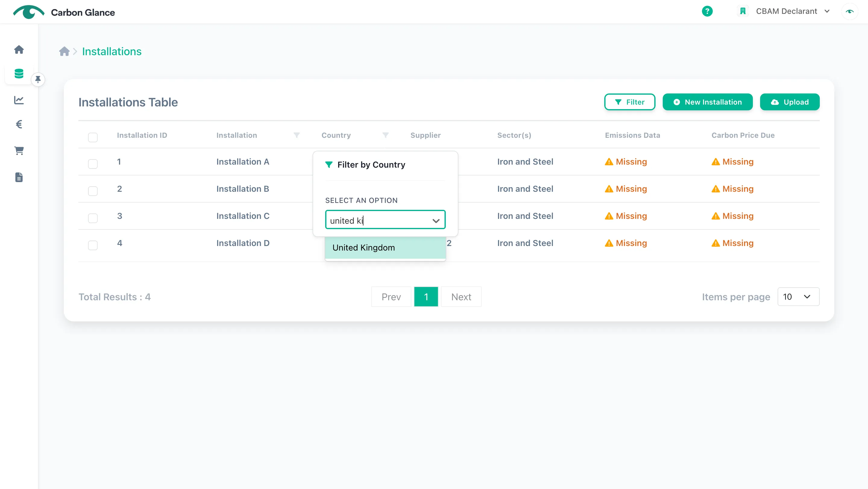This screenshot has width=868, height=489.
Task: Check the box for Installation B row
Action: coord(93,191)
